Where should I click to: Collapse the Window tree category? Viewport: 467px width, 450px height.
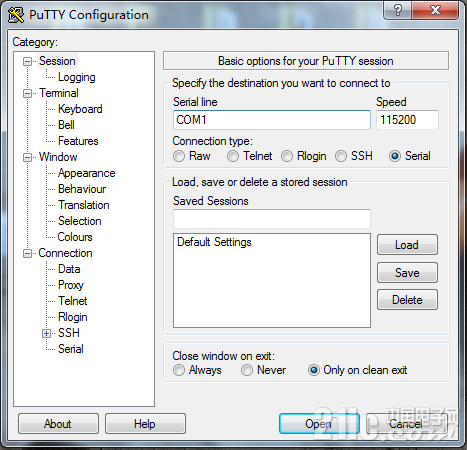(x=27, y=157)
